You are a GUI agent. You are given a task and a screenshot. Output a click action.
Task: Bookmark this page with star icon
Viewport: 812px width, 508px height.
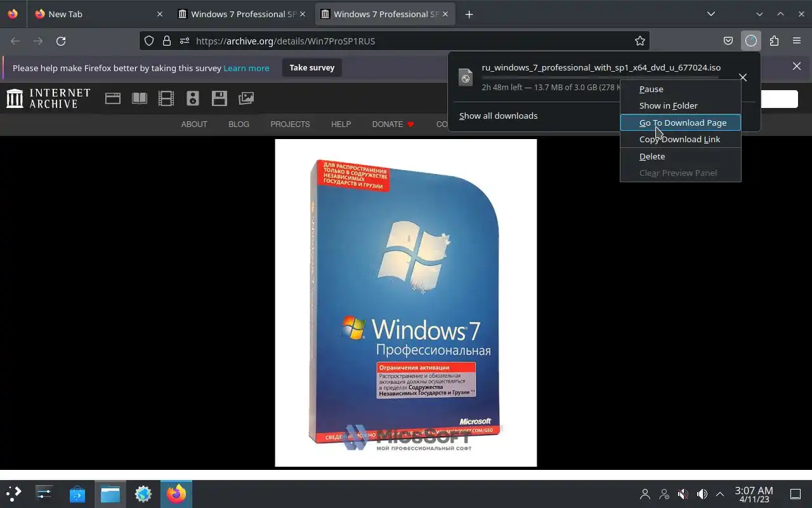[x=640, y=41]
